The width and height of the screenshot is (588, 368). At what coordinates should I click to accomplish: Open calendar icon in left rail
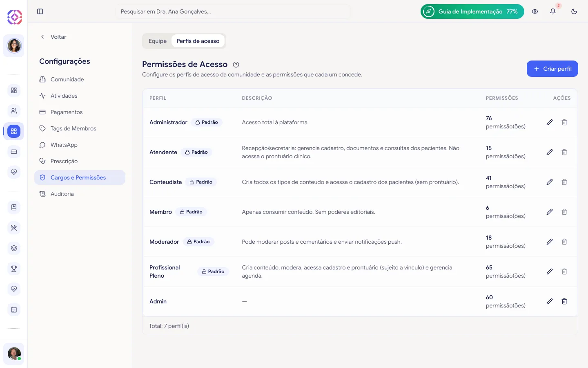pyautogui.click(x=14, y=310)
